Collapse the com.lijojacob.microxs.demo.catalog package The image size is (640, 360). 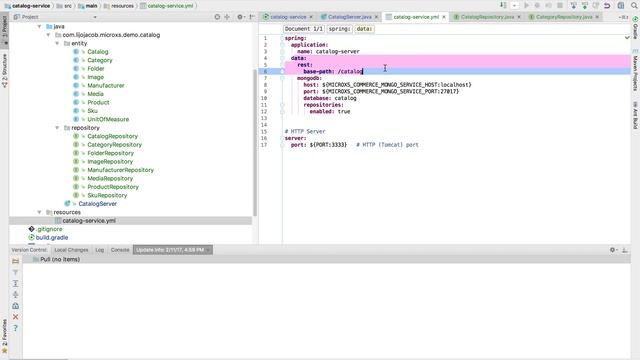(x=48, y=35)
